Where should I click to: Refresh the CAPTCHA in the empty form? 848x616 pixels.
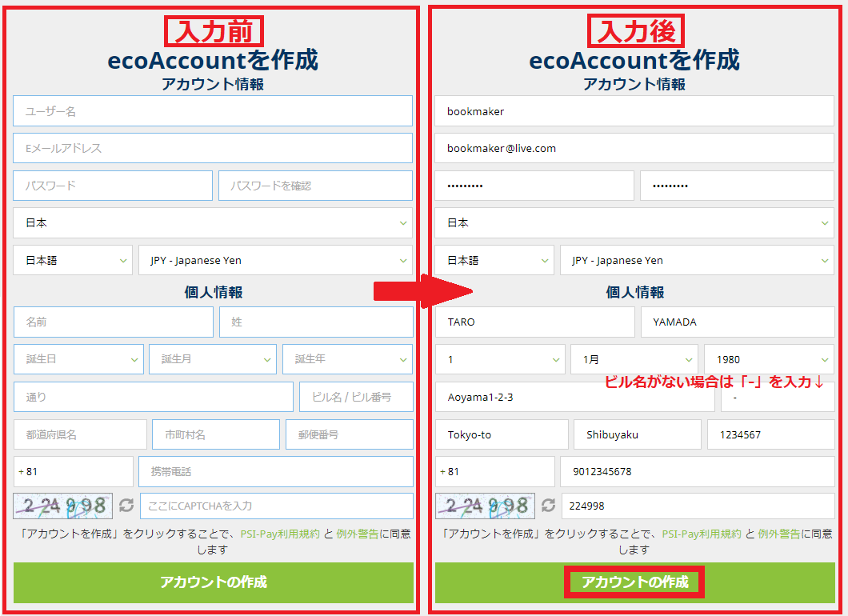[126, 506]
